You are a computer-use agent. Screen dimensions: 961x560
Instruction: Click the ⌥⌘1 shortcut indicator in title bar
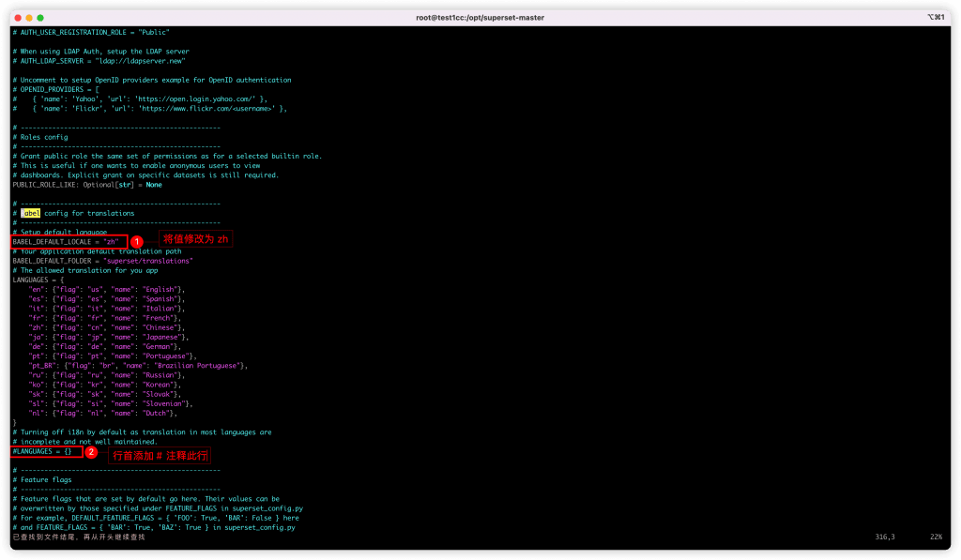point(936,17)
